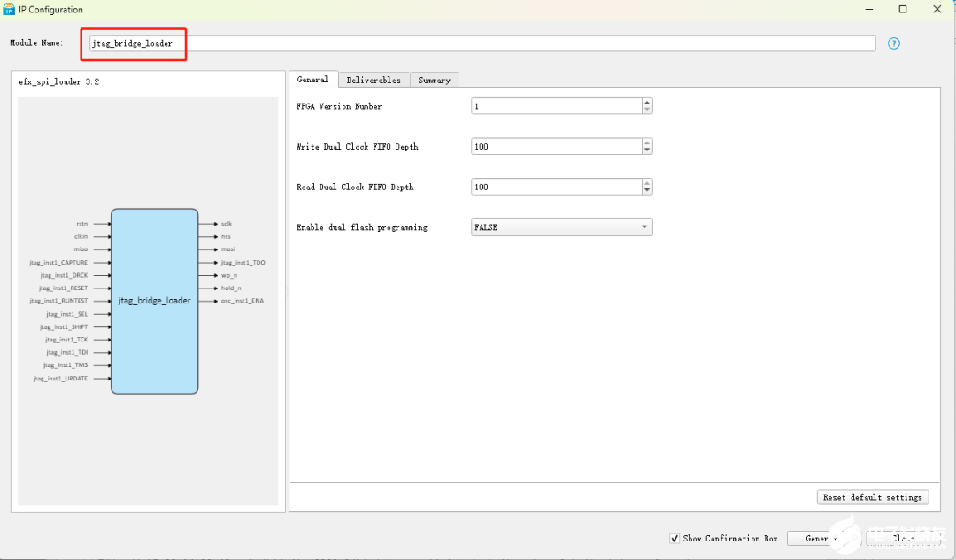The width and height of the screenshot is (956, 560).
Task: Decrement the Write Dual Clock FIFO Depth
Action: coord(647,150)
